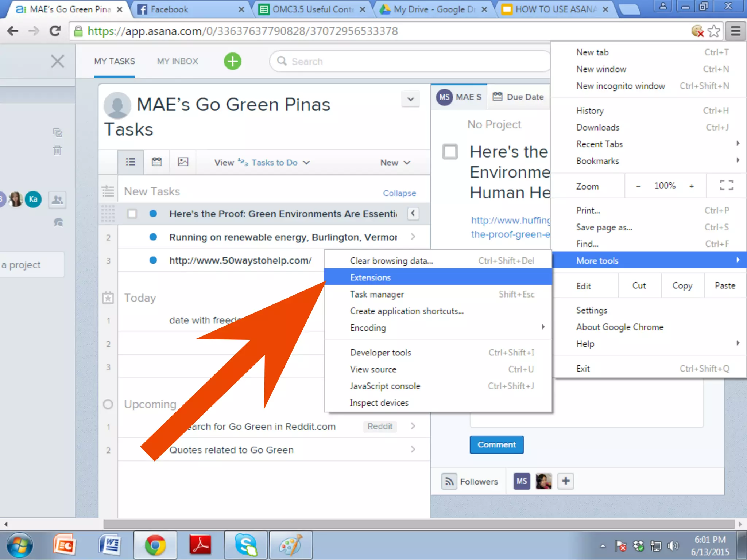
Task: Switch to calendar view icon in task toolbar
Action: tap(157, 162)
